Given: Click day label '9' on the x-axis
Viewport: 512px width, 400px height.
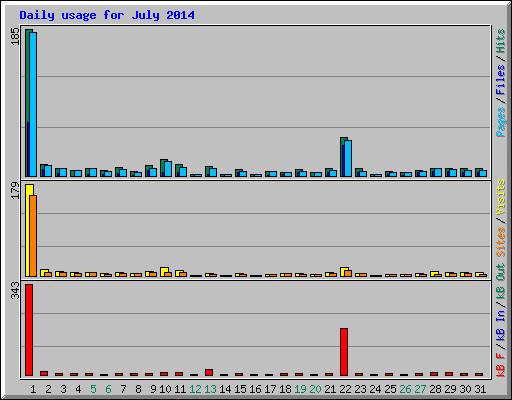Looking at the screenshot, I should [153, 389].
